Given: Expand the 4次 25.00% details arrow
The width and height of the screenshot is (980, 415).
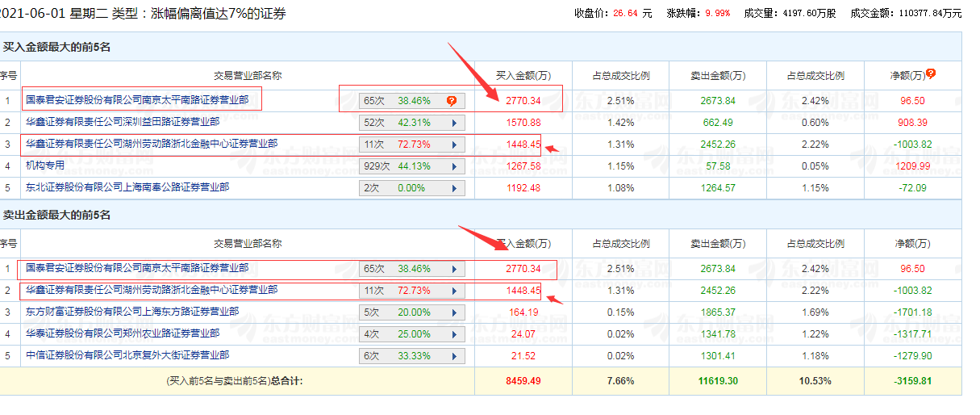Looking at the screenshot, I should click(x=454, y=334).
